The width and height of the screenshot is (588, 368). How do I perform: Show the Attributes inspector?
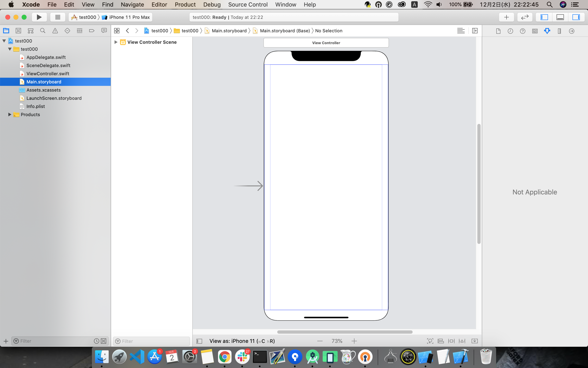pos(547,31)
